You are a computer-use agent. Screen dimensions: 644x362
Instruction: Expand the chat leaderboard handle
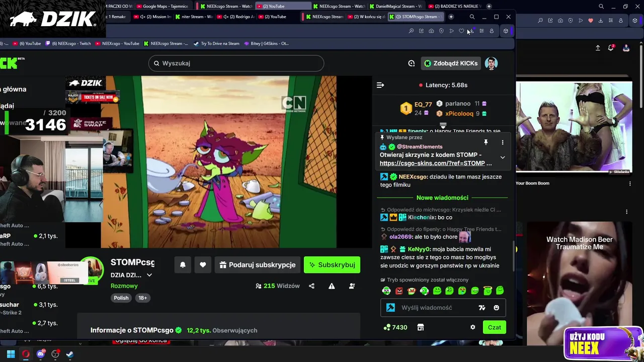click(443, 125)
